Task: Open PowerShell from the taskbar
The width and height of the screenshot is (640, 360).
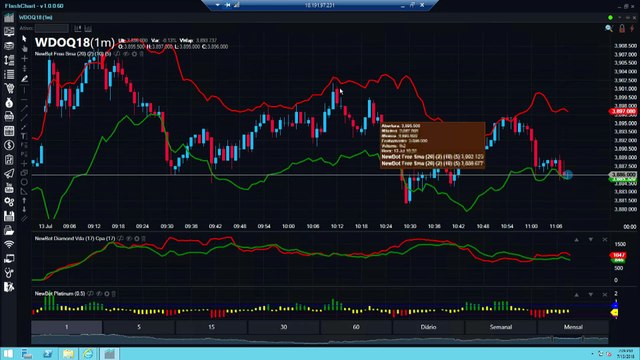Action: pos(47,353)
